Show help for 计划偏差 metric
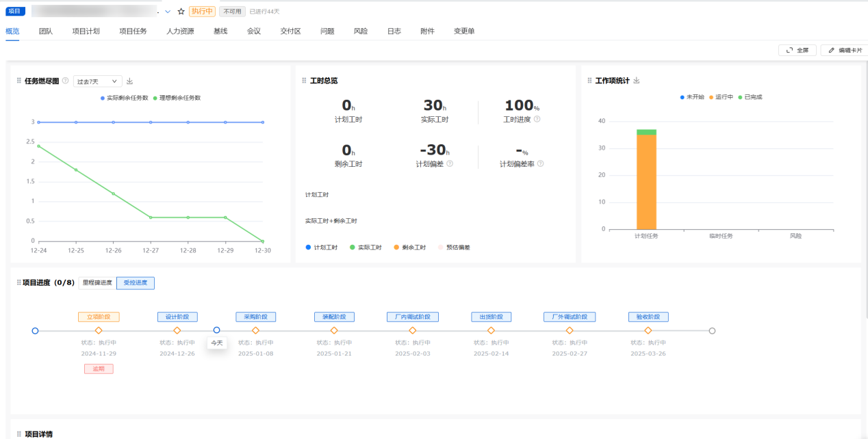 pyautogui.click(x=450, y=164)
